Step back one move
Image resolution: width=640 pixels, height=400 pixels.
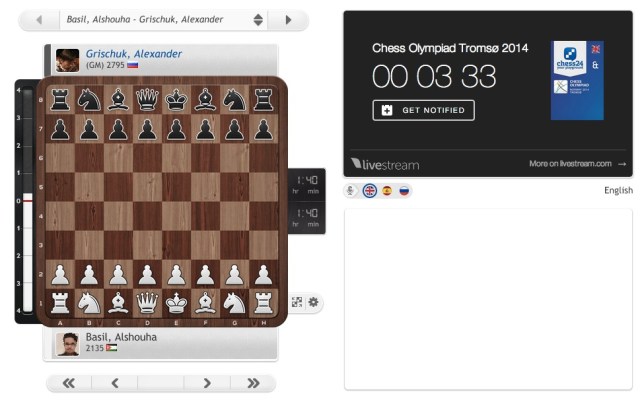pos(115,383)
